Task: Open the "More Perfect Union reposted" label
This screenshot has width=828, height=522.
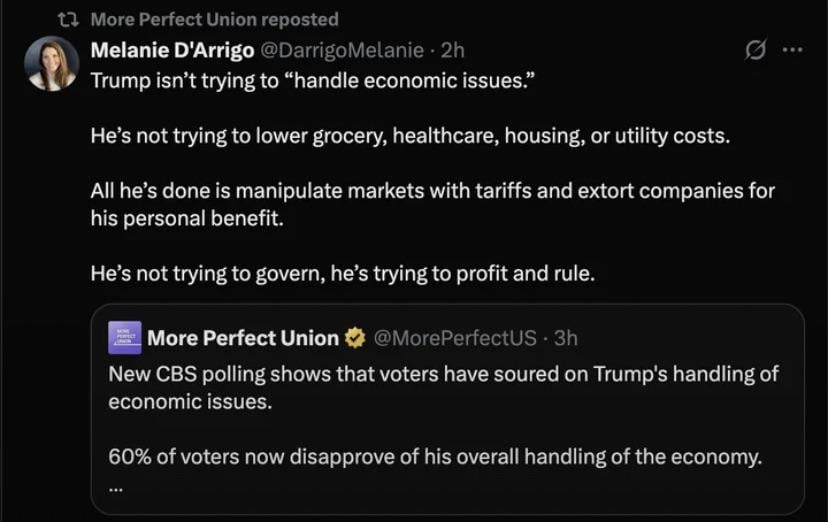Action: 214,19
